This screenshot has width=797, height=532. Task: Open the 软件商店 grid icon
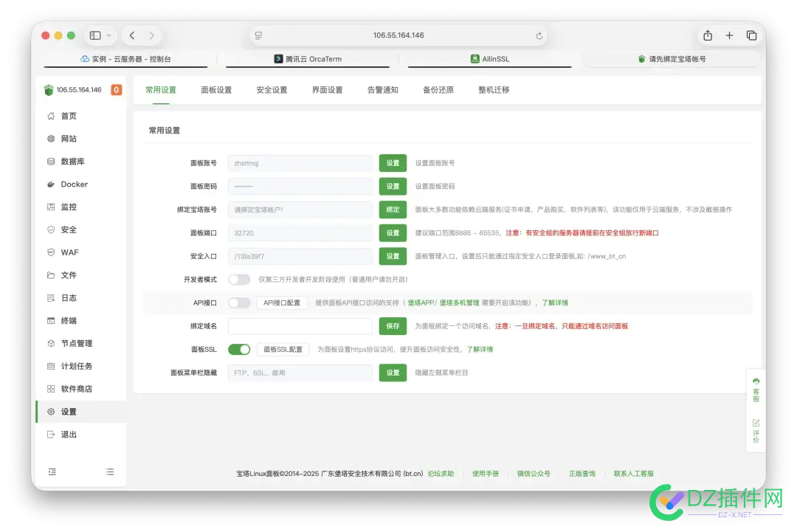(x=51, y=389)
